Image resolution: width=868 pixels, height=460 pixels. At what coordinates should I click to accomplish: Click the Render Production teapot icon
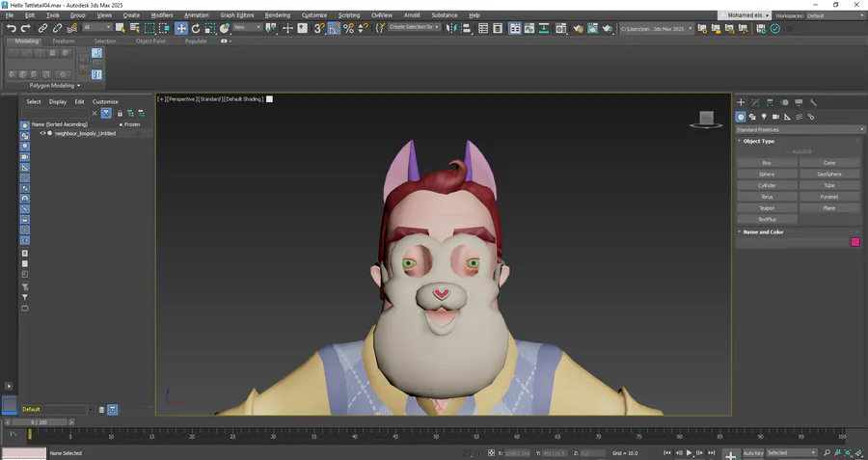point(608,28)
